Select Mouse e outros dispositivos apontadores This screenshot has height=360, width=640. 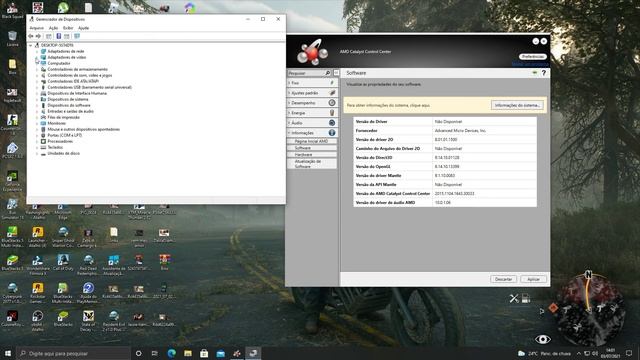tap(83, 129)
